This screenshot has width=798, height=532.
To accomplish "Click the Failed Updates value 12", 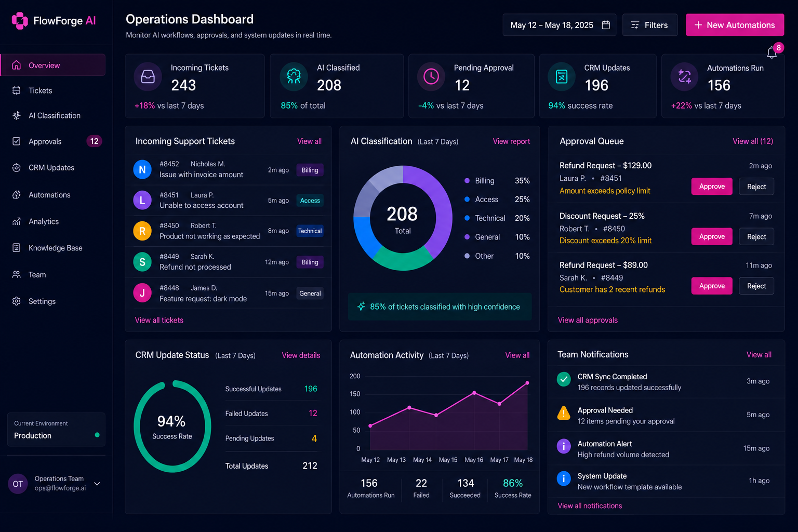I will (x=313, y=413).
